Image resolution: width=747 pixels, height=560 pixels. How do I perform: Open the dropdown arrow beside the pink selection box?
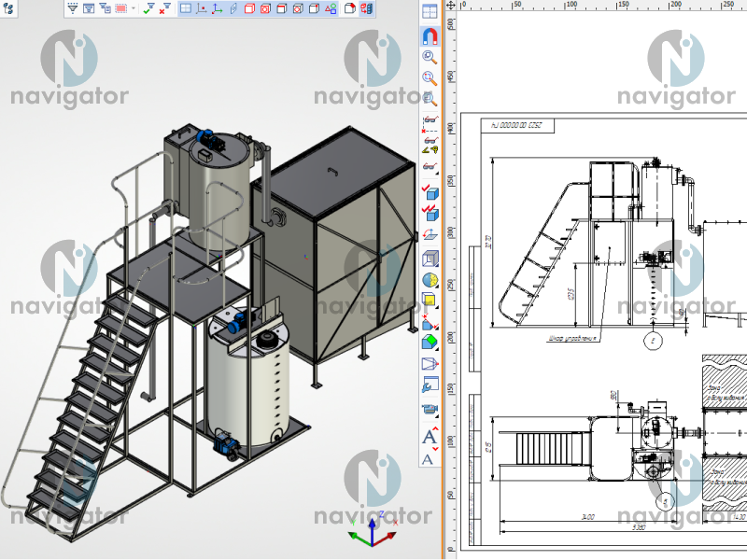tap(134, 8)
